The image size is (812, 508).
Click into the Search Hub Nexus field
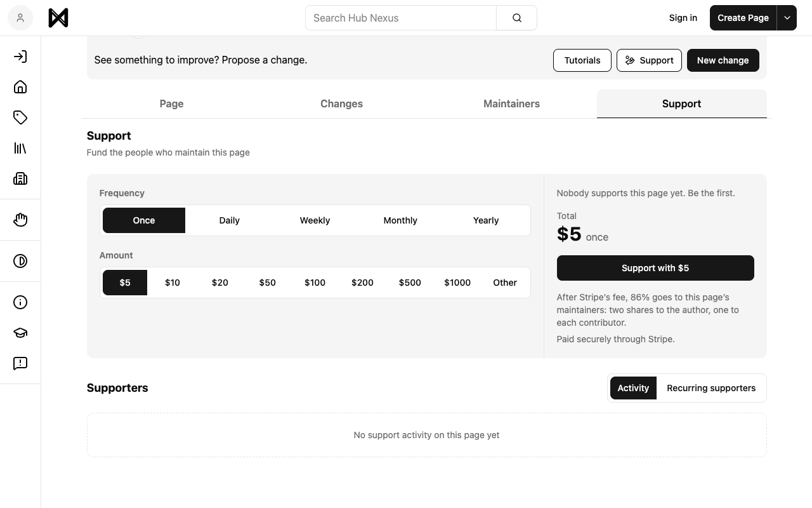[x=401, y=18]
